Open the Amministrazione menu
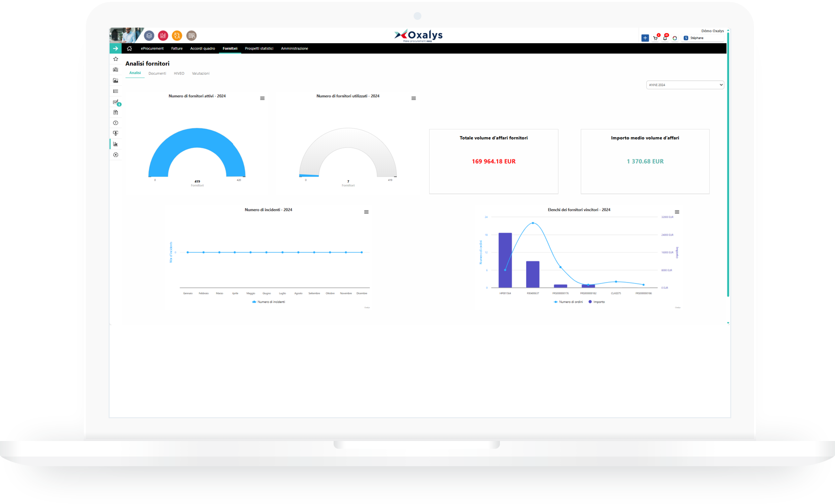 click(294, 48)
